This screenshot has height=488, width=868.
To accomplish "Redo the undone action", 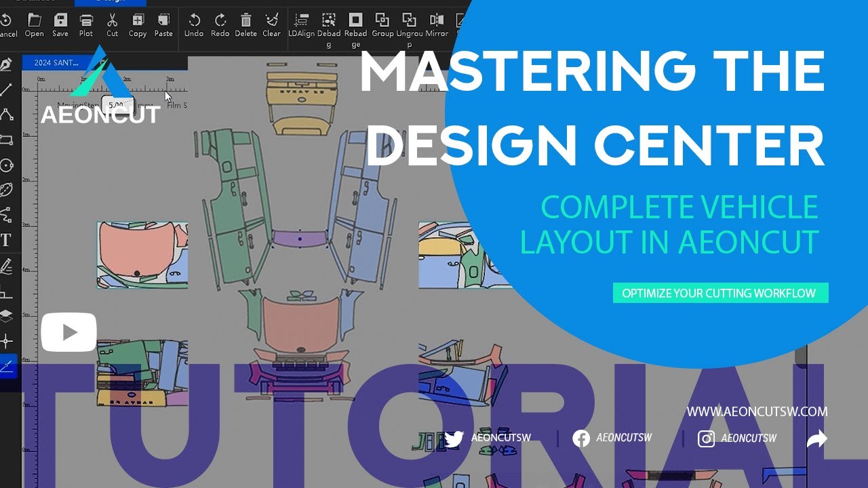I will coord(220,25).
